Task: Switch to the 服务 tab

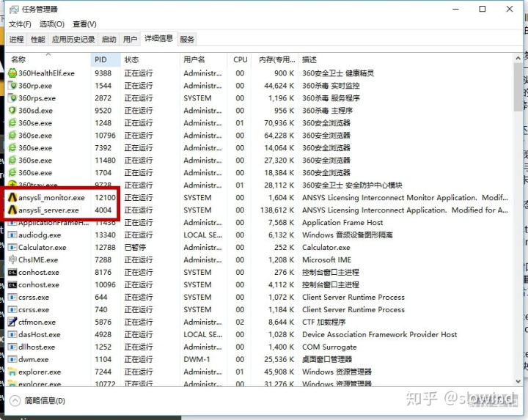Action: 187,40
